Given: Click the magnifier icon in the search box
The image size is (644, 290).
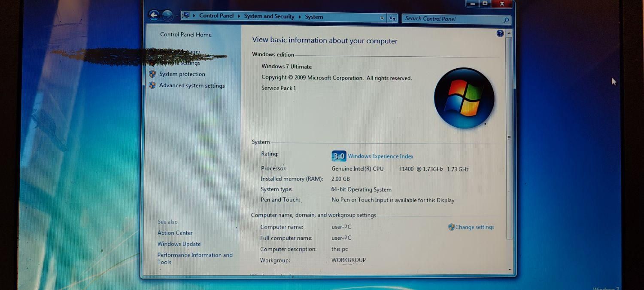Looking at the screenshot, I should click(506, 20).
